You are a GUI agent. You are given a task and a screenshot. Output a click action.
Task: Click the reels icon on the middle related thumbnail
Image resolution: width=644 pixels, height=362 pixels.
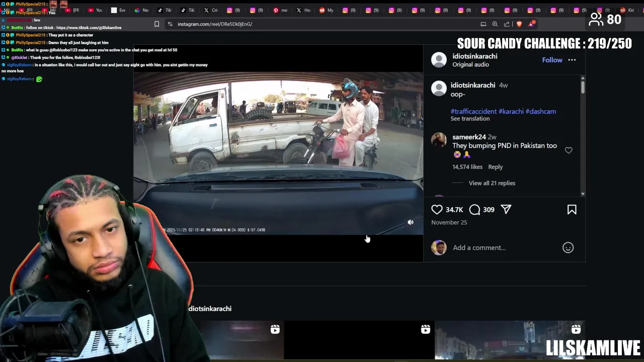tap(426, 329)
